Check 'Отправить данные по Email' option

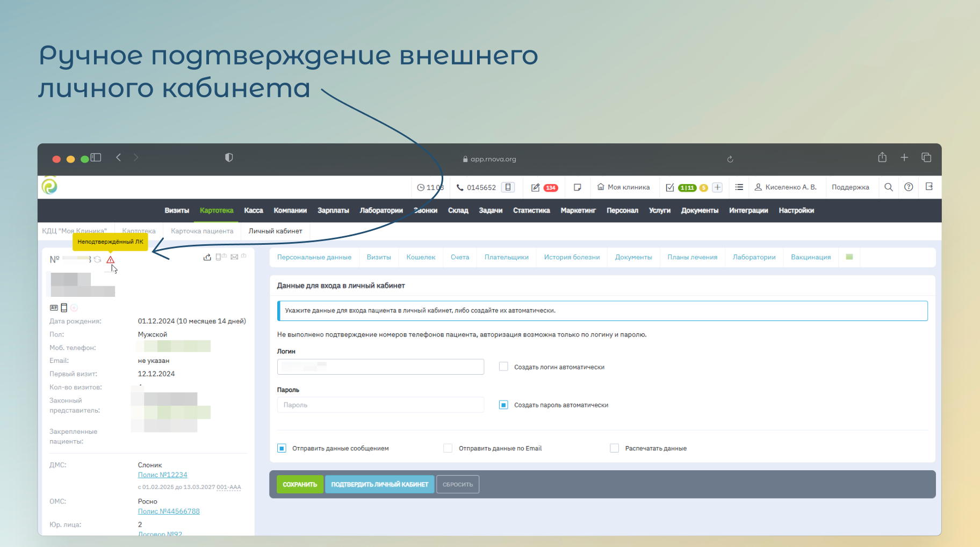click(448, 448)
